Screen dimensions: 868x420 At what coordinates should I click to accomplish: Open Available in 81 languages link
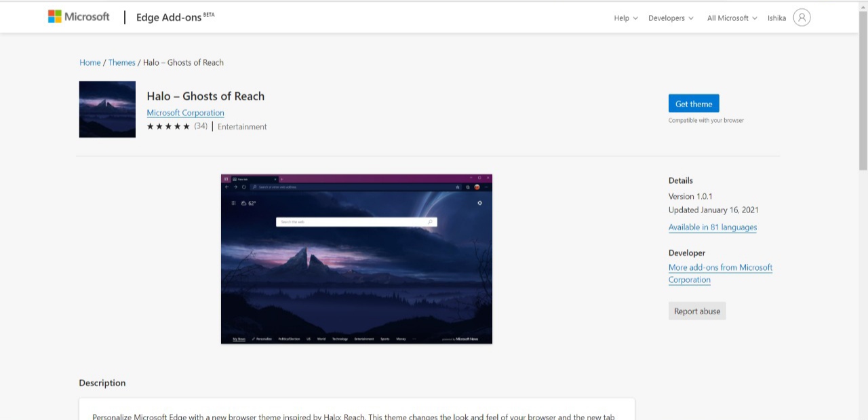[x=713, y=227]
